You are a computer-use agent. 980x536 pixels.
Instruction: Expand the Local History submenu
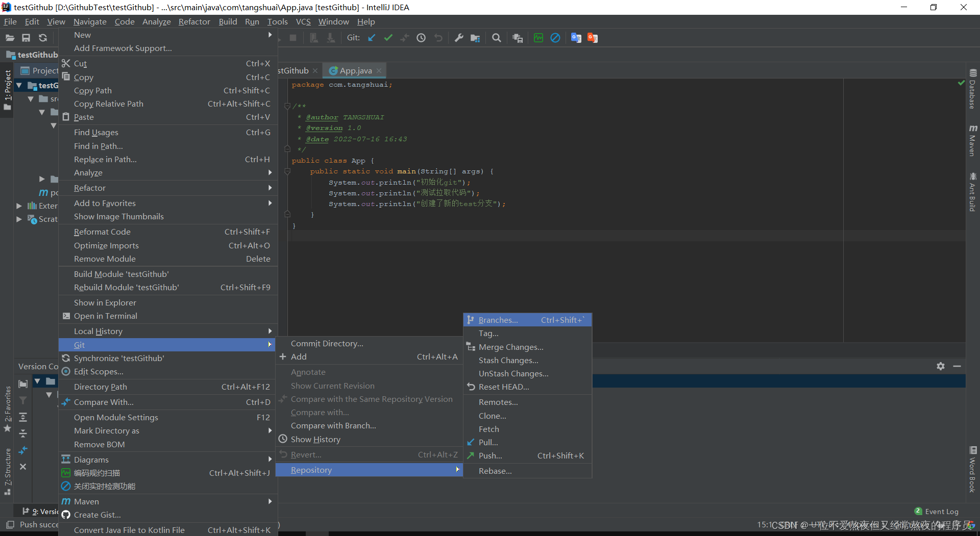pos(168,331)
